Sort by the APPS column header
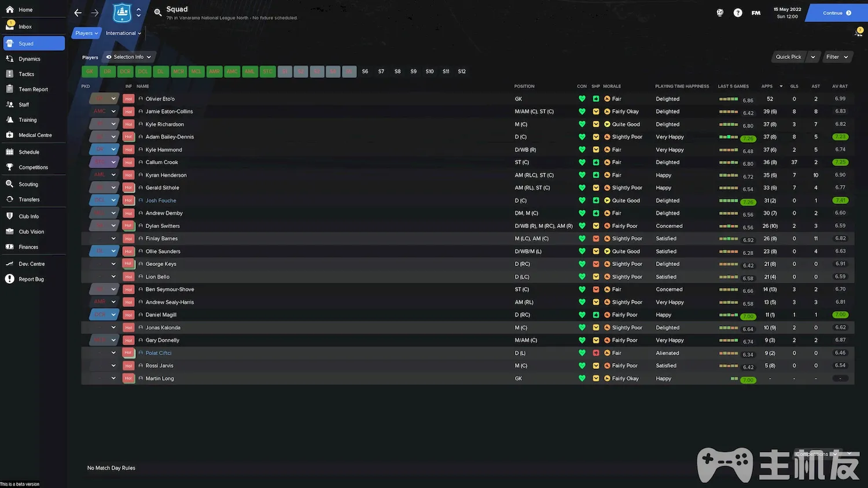This screenshot has width=868, height=488. coord(767,86)
